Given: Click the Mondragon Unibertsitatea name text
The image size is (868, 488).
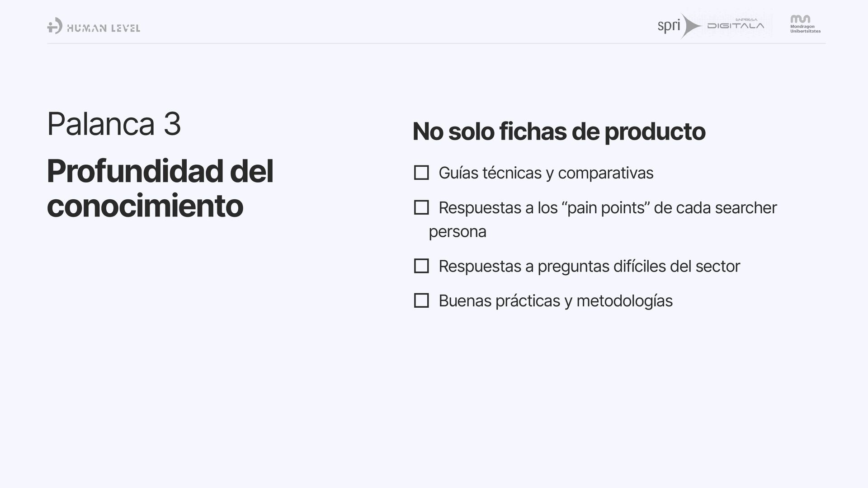Looking at the screenshot, I should 805,29.
